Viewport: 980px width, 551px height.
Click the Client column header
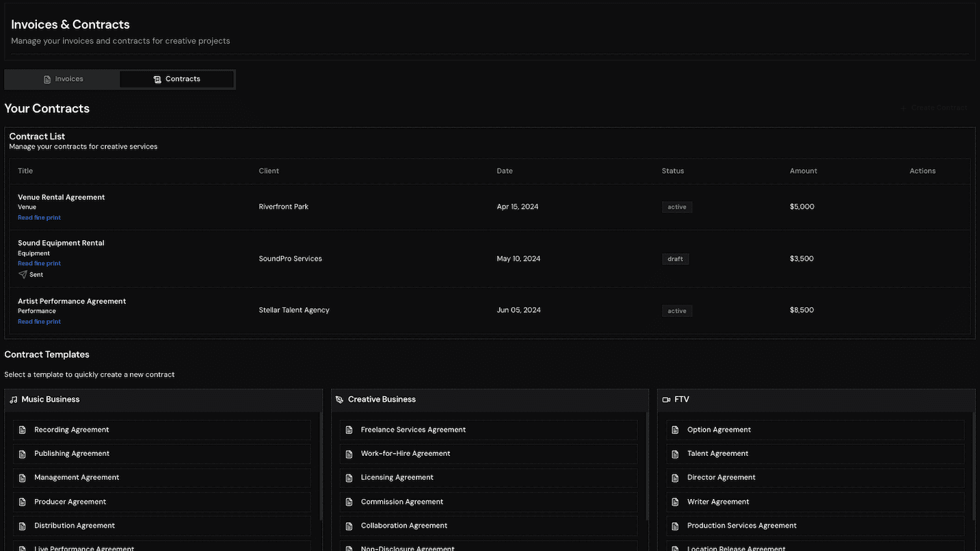point(269,171)
